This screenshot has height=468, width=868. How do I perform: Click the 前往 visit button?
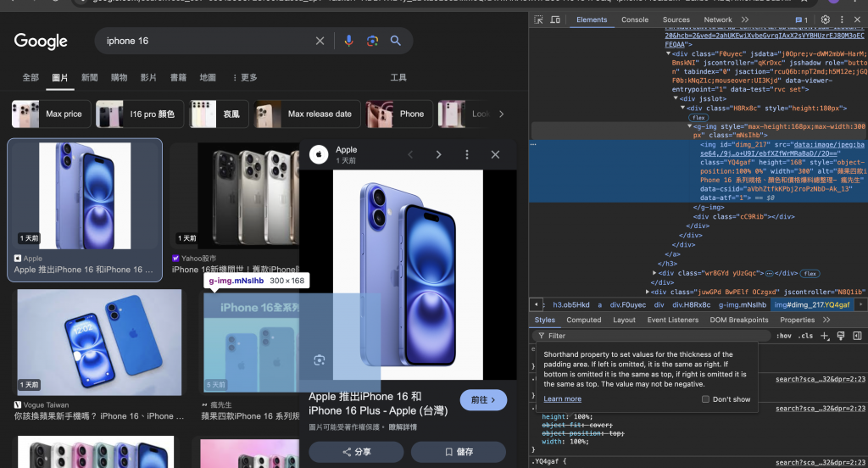pos(483,400)
